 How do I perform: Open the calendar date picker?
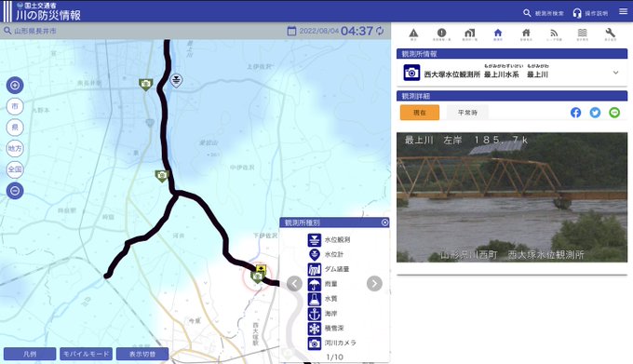coord(291,31)
